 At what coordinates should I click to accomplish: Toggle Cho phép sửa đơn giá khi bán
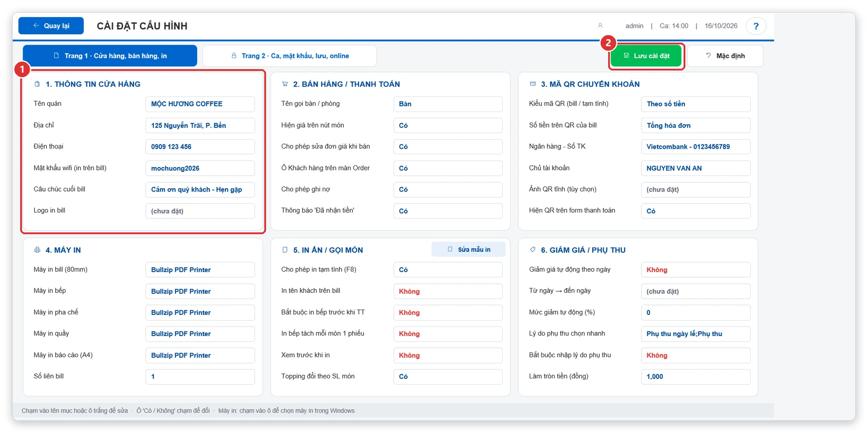pos(448,147)
